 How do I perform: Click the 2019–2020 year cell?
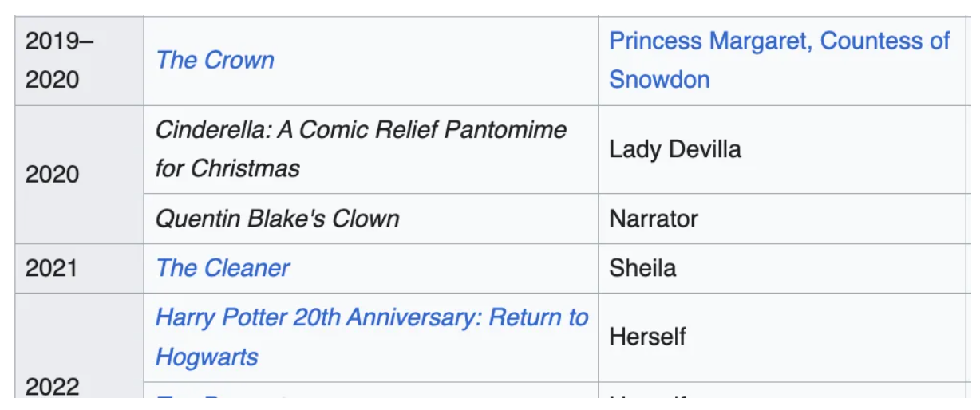[x=59, y=61]
